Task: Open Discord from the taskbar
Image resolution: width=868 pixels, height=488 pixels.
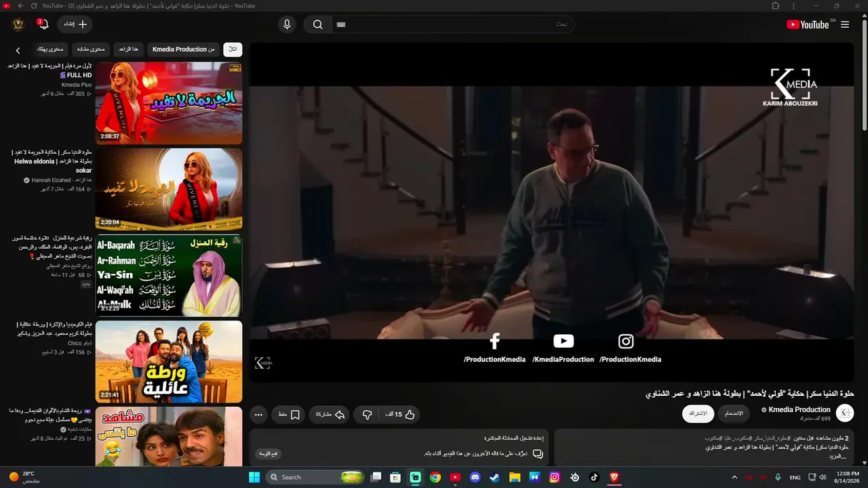Action: point(475,477)
